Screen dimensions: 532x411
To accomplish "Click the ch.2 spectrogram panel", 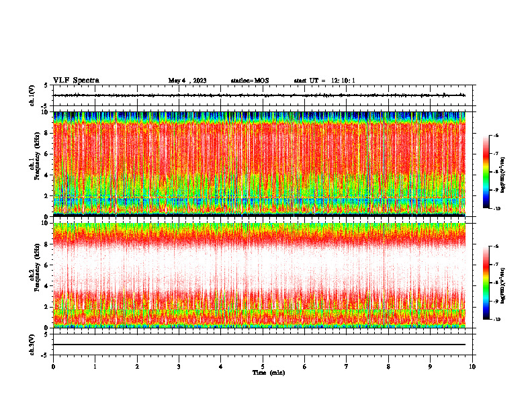I will tap(259, 275).
